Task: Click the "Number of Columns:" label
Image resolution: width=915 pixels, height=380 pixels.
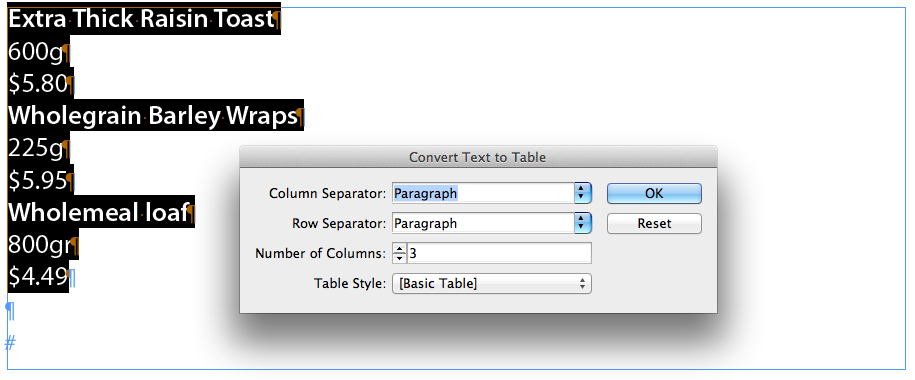Action: tap(320, 254)
